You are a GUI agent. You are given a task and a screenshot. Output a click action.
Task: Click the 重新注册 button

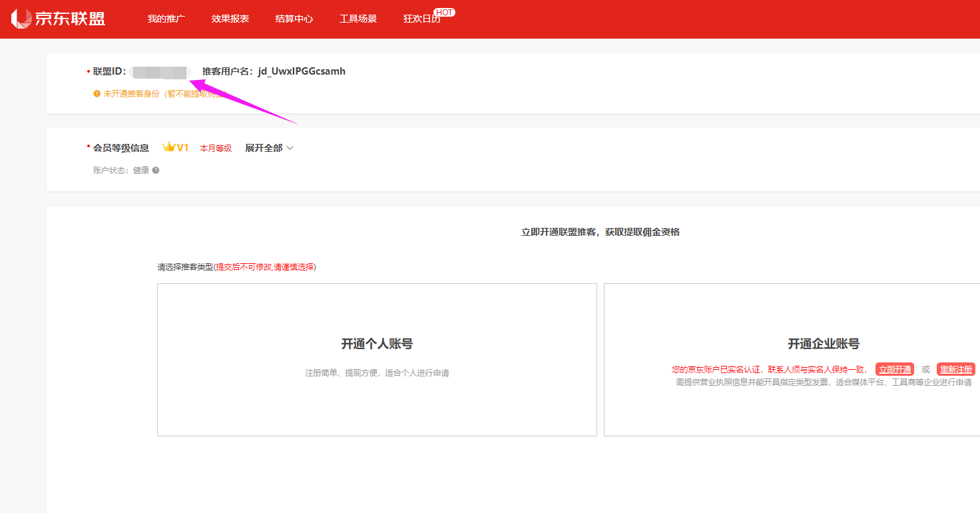click(x=956, y=369)
